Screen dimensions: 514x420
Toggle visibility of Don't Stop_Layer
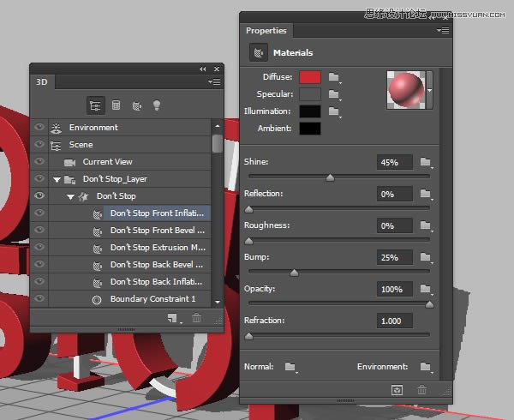tap(39, 178)
